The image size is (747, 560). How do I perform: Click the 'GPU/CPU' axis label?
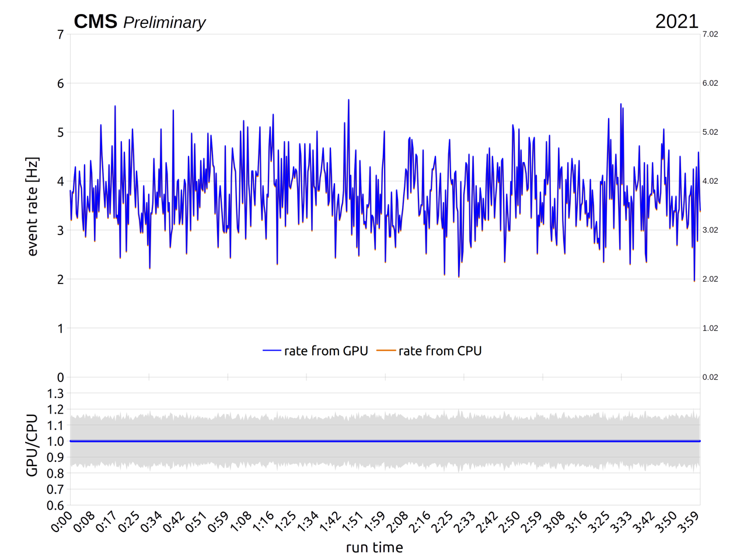click(32, 445)
